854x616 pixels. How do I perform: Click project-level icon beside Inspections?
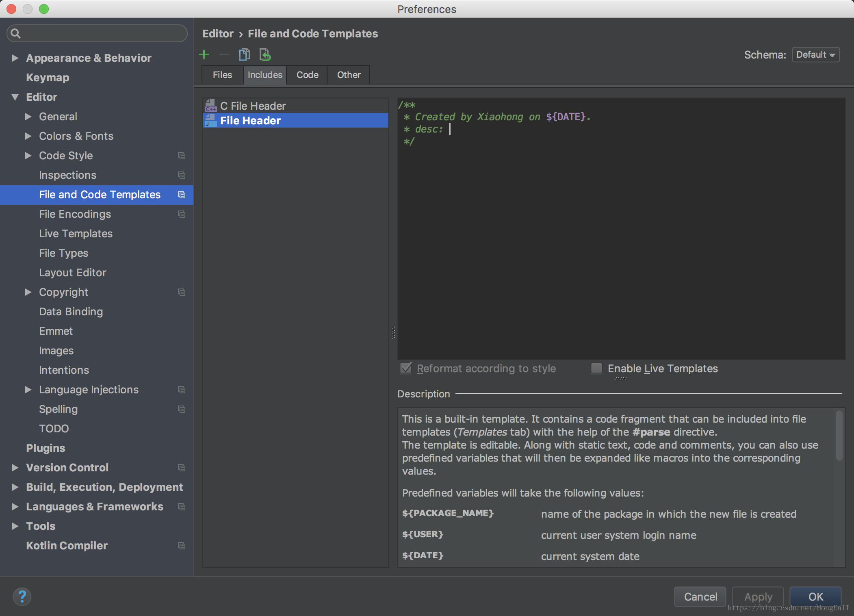point(182,175)
